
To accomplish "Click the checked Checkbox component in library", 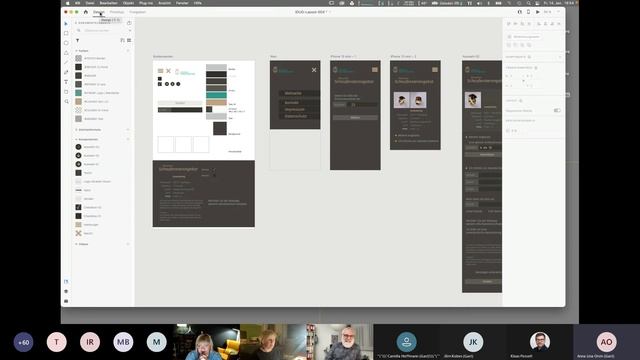I will click(78, 207).
